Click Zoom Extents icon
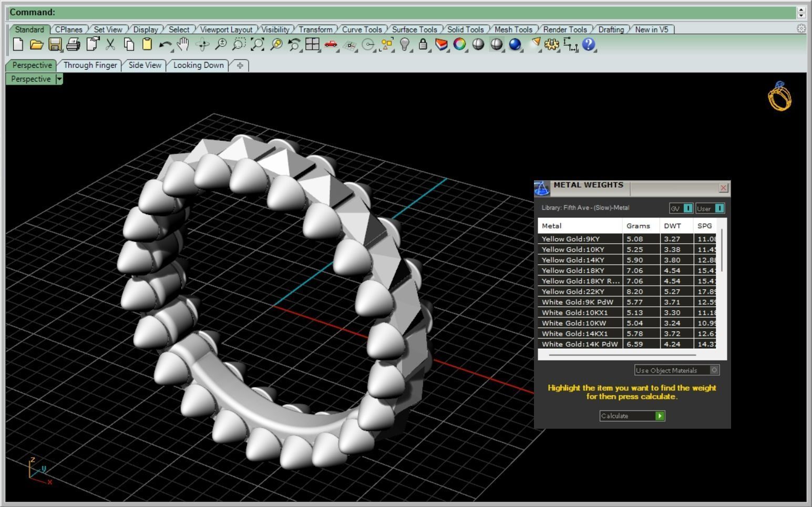812x507 pixels. 258,45
